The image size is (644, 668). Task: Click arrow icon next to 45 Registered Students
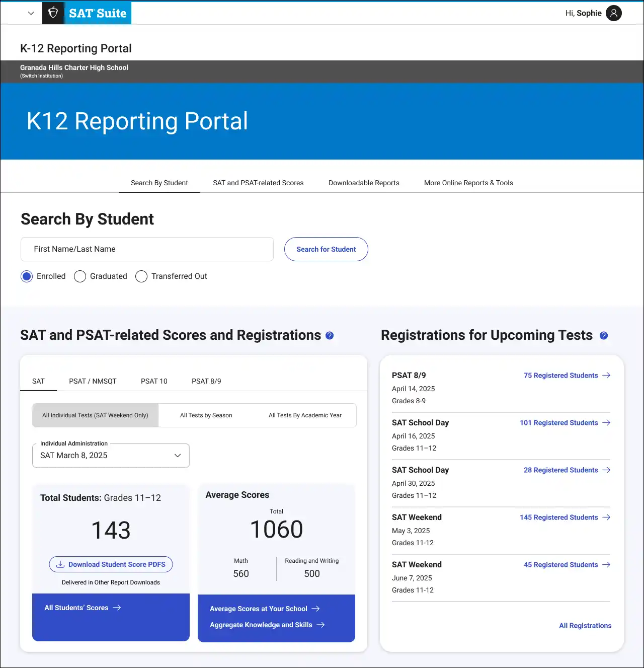(606, 565)
